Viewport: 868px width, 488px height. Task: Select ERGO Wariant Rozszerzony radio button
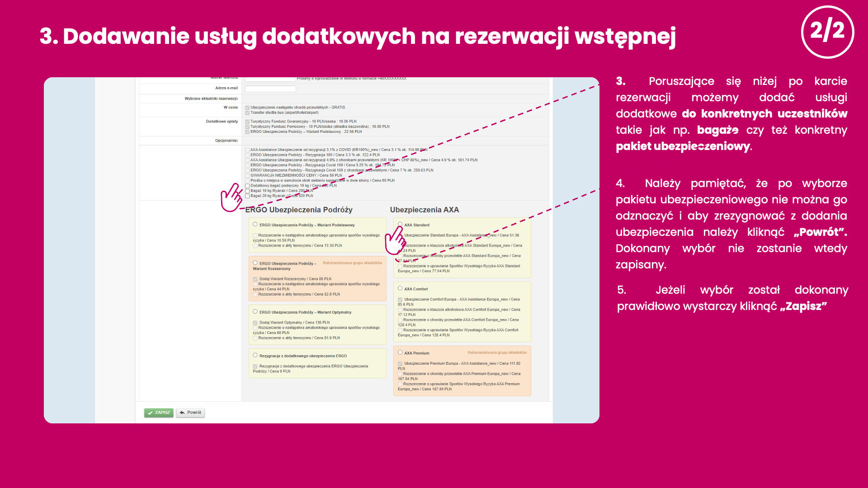[255, 263]
